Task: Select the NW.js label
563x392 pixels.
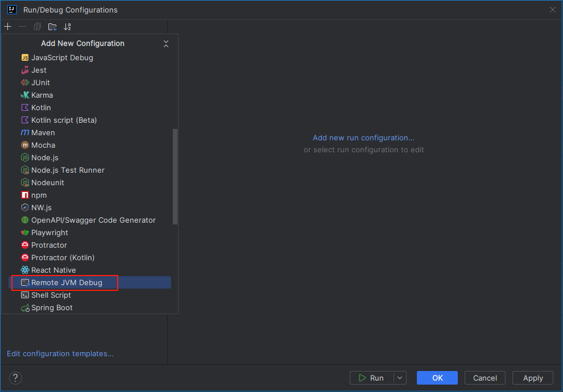Action: pyautogui.click(x=42, y=208)
